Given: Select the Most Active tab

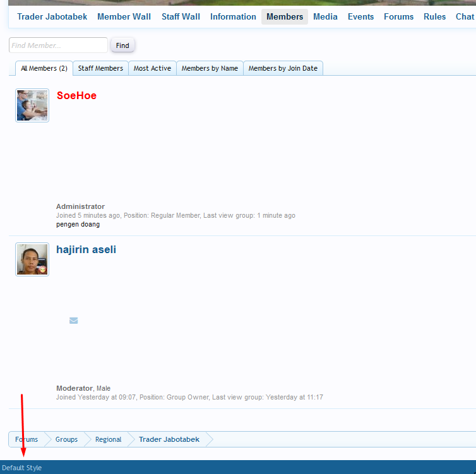Looking at the screenshot, I should click(x=152, y=68).
